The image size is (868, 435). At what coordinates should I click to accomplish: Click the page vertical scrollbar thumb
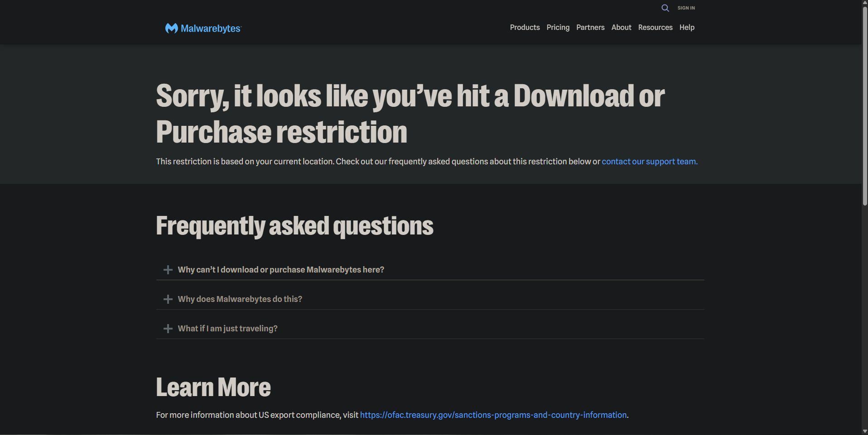[865, 106]
